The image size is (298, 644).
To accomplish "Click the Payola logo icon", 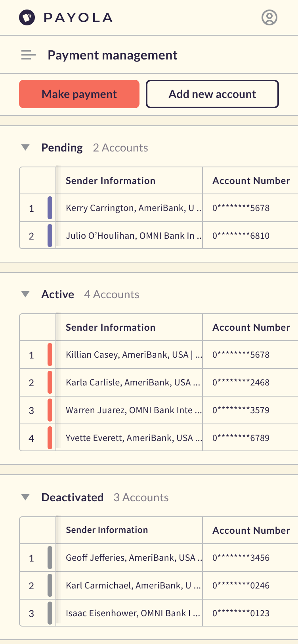I will (x=27, y=17).
